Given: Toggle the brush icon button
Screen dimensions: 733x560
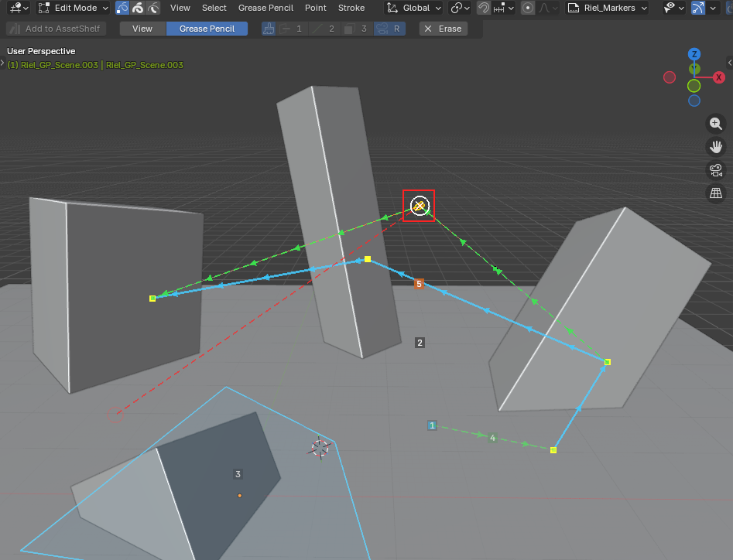Looking at the screenshot, I should [269, 29].
